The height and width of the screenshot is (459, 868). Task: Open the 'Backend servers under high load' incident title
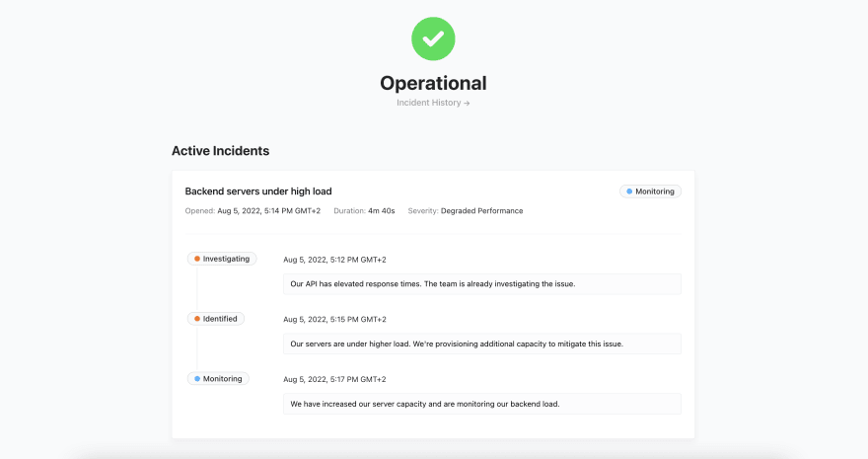258,191
